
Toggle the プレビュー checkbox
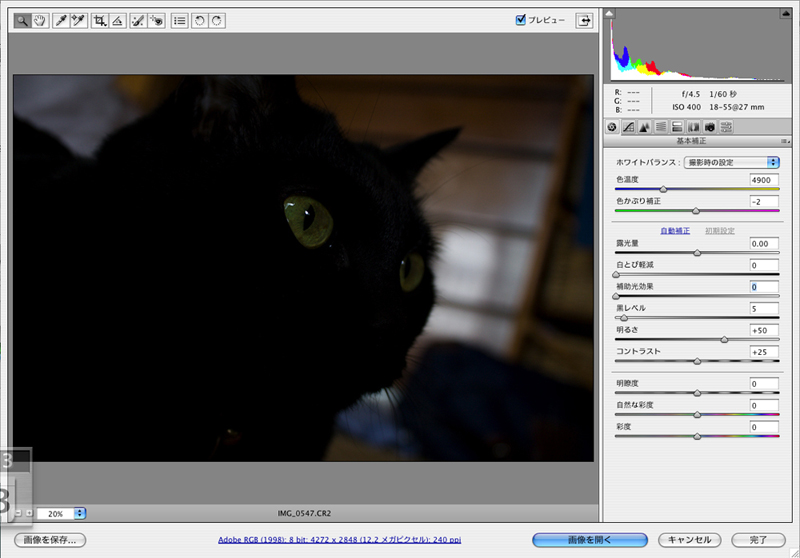520,20
